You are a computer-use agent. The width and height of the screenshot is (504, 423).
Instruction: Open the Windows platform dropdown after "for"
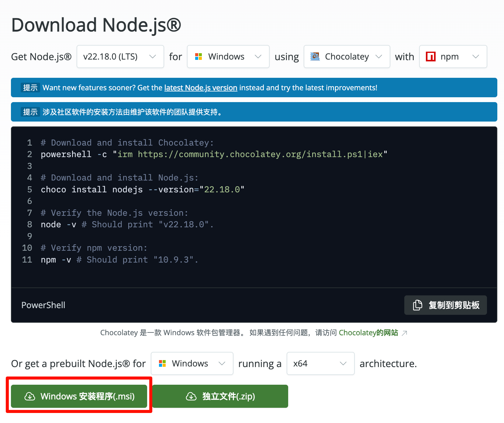(228, 57)
